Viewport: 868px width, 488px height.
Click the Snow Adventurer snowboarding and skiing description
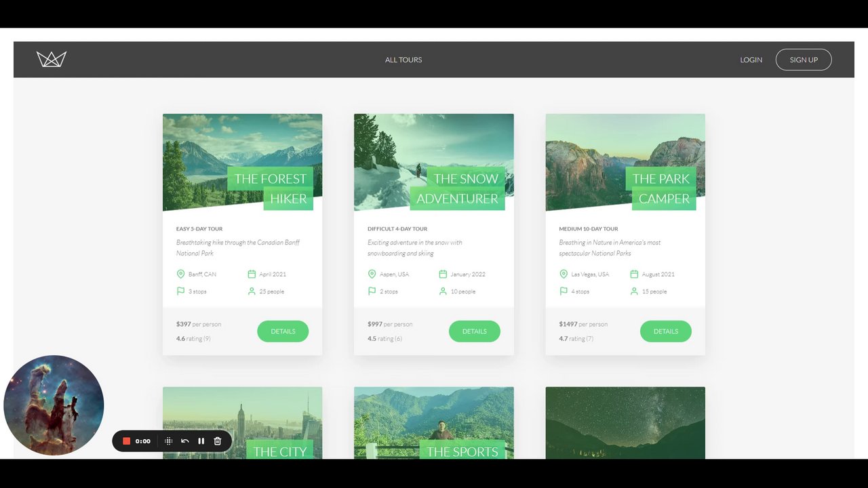click(x=415, y=247)
